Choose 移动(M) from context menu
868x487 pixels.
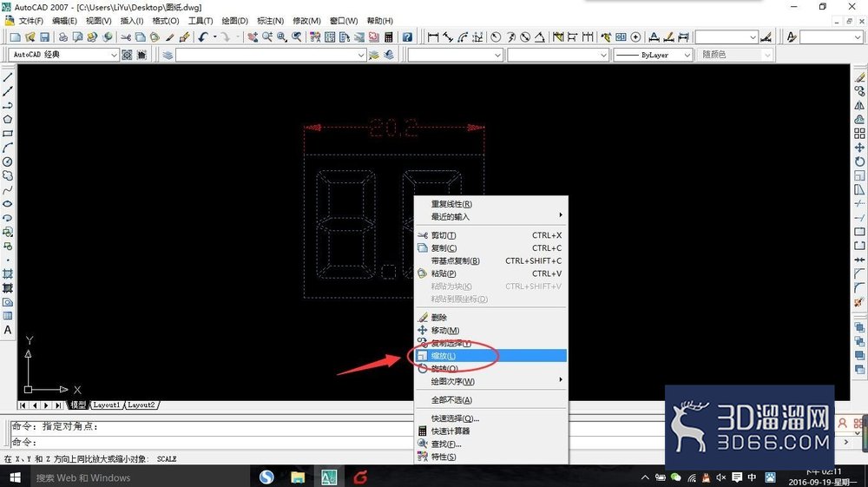pos(491,331)
